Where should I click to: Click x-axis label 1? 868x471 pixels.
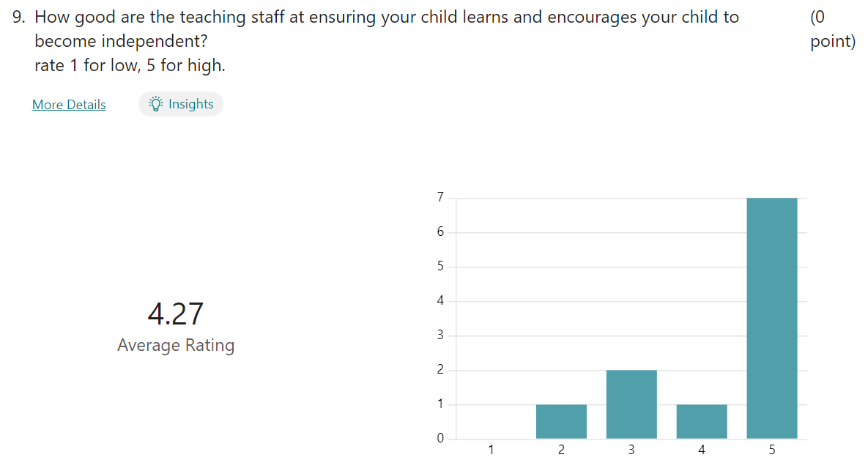491,450
